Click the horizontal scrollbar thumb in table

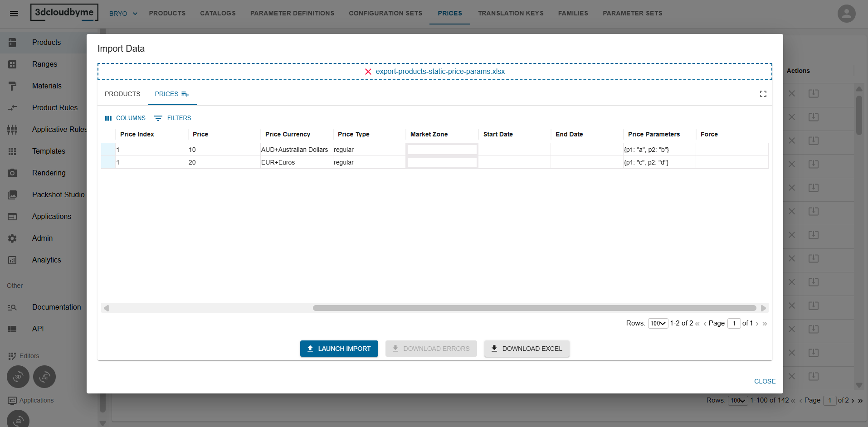(534, 308)
